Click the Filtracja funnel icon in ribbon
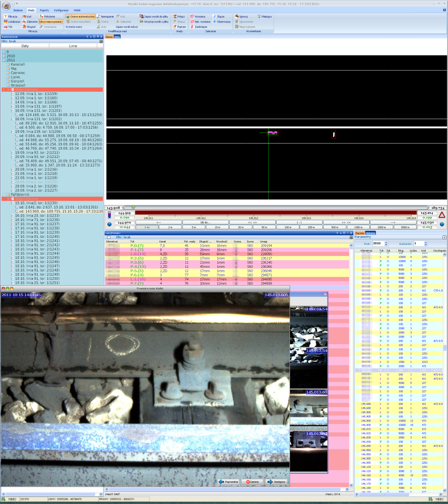Image resolution: width=448 pixels, height=504 pixels. click(x=5, y=17)
